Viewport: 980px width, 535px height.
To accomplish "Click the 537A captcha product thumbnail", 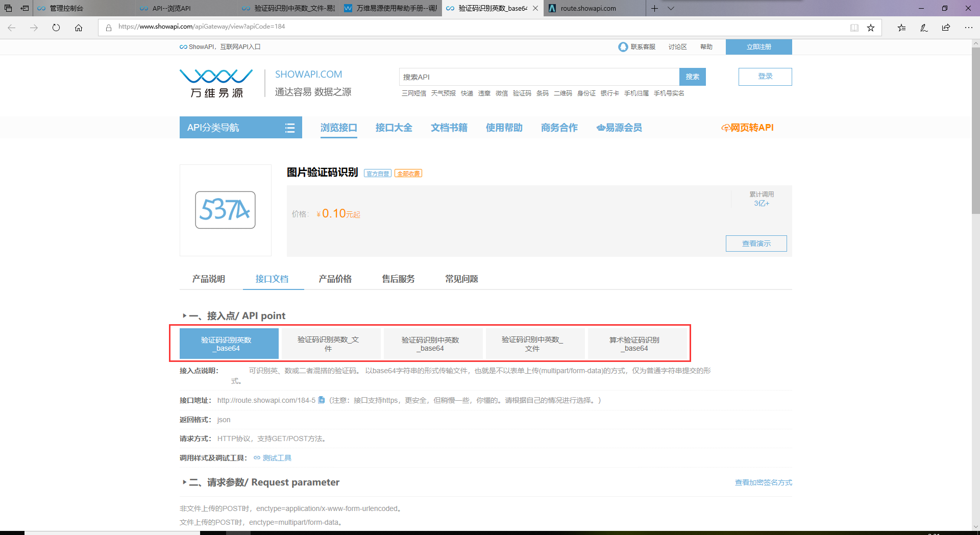I will [x=225, y=210].
